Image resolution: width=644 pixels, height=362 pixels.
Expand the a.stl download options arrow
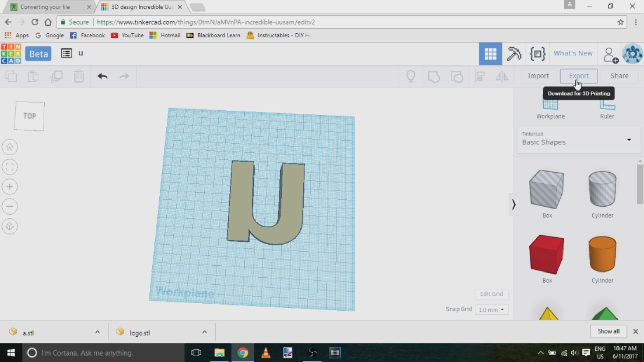click(97, 332)
